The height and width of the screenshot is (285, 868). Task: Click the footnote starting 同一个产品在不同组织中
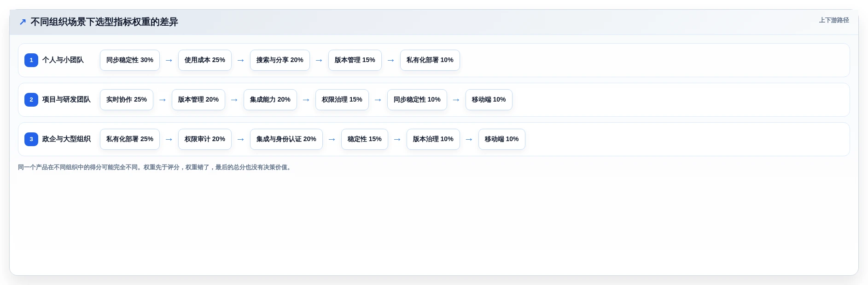[x=155, y=167]
